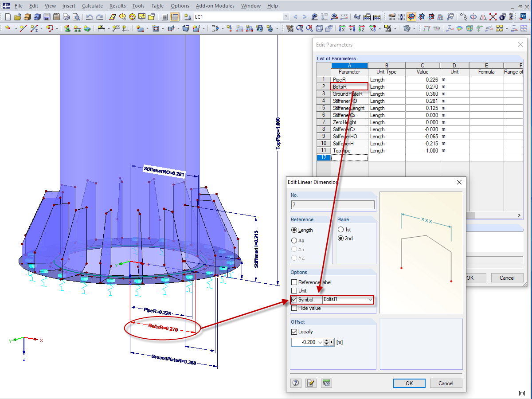
Task: Open the LC1 load case dropdown
Action: point(286,17)
